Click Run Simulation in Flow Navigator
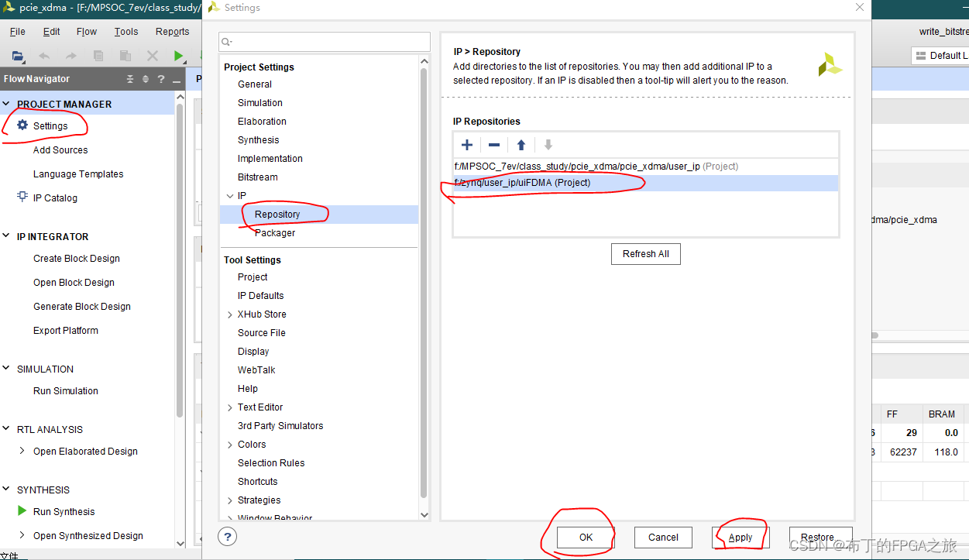The width and height of the screenshot is (969, 560). click(66, 391)
